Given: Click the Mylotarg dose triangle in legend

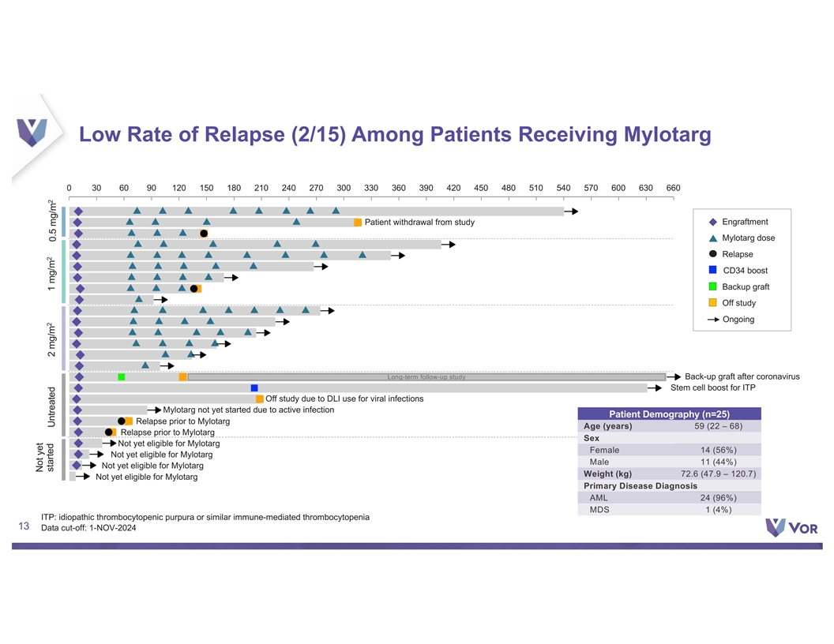Looking at the screenshot, I should point(712,238).
